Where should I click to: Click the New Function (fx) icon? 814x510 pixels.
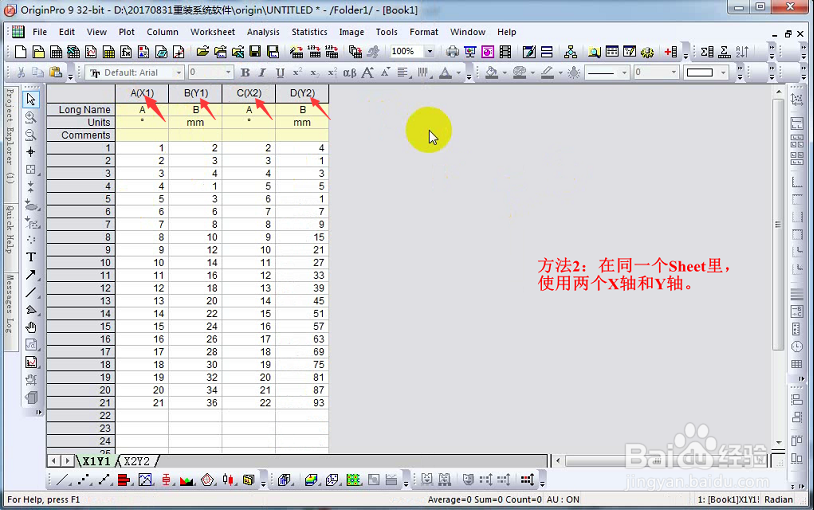click(126, 51)
